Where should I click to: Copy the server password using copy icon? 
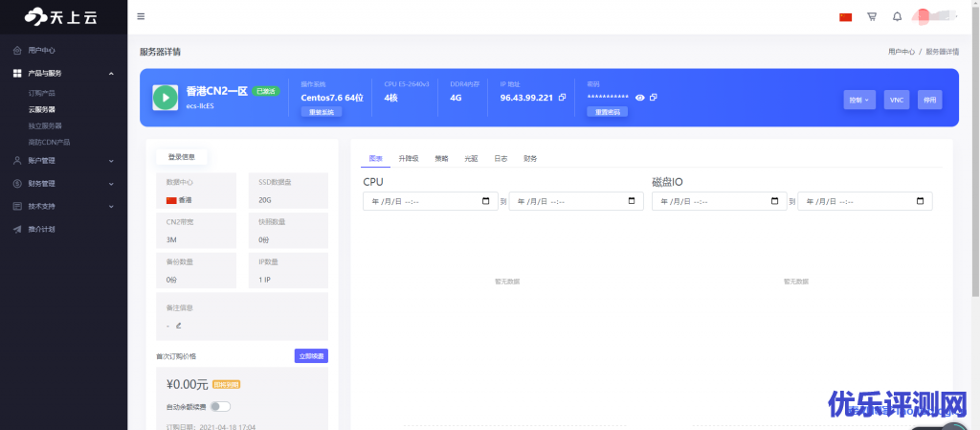click(654, 98)
